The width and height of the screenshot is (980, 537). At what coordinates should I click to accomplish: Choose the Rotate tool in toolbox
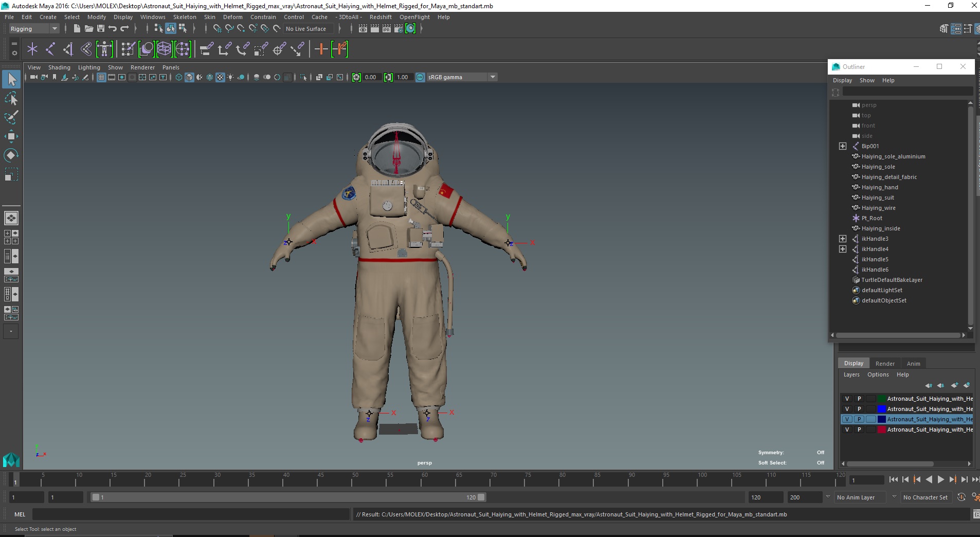(11, 155)
